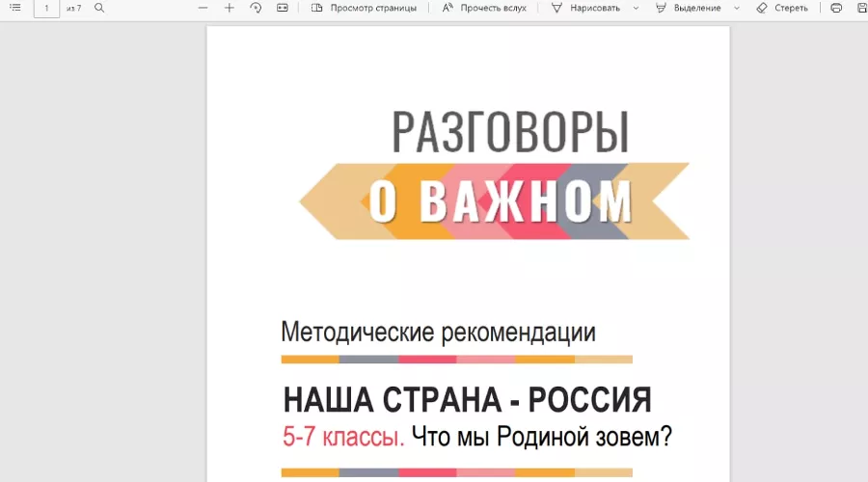This screenshot has width=868, height=482.
Task: Click the print icon
Action: coord(836,8)
